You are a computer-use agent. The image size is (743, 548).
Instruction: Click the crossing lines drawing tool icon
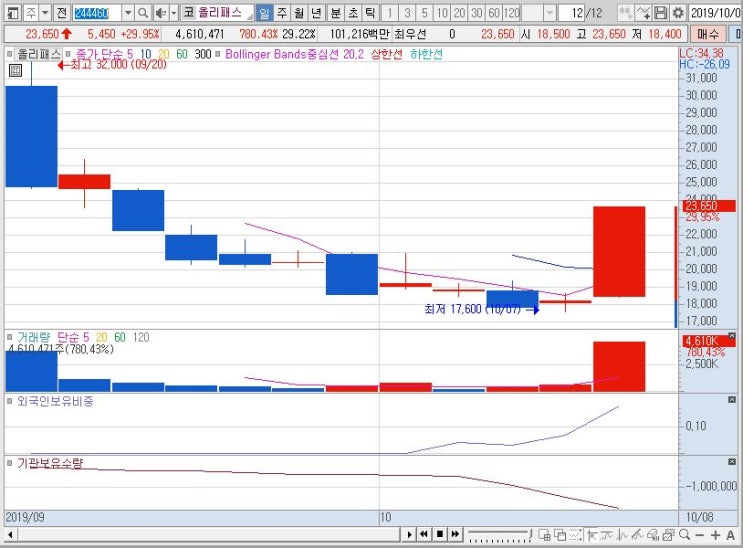622,535
